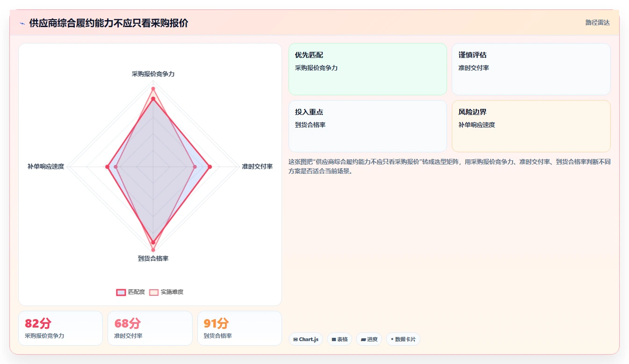Click 准时交付率 text in 谨慎评估 card
629x364 pixels.
pyautogui.click(x=474, y=68)
